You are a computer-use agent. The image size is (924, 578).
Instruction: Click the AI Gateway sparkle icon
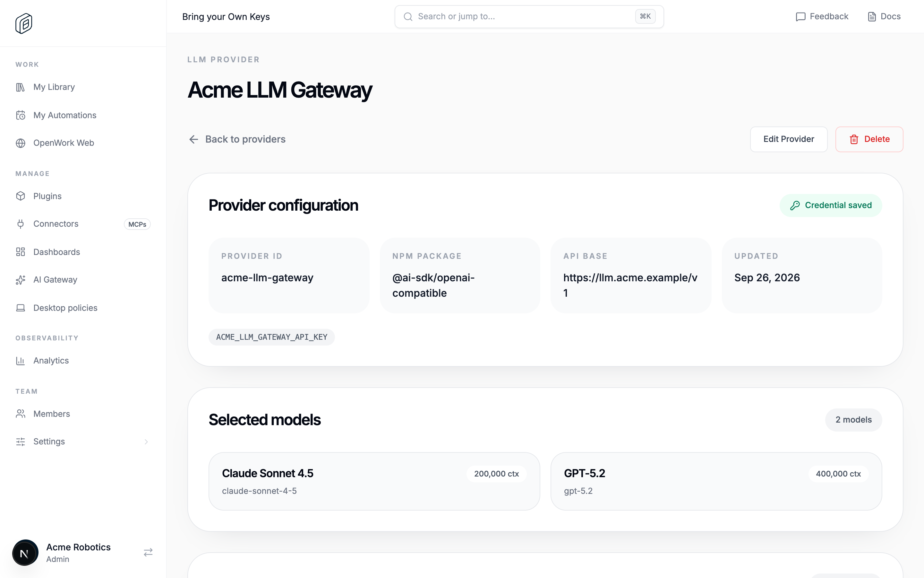click(21, 280)
